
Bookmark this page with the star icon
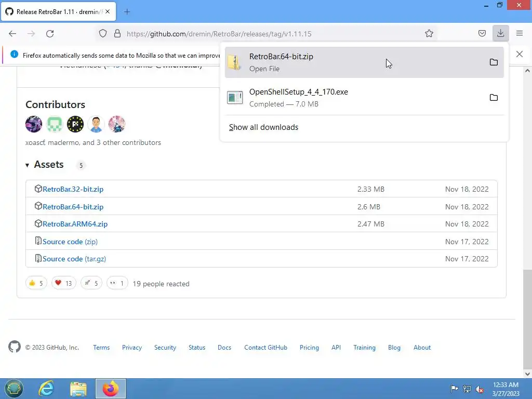(x=429, y=34)
